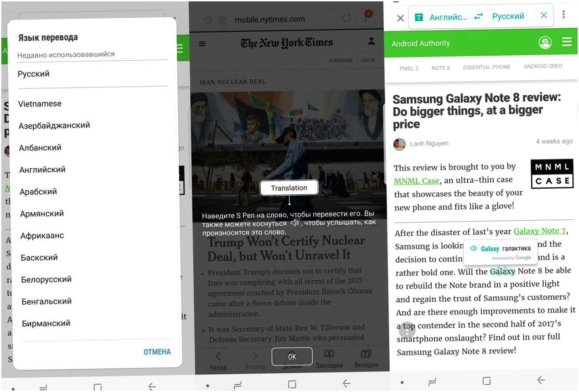Screen dimensions: 579x392
Task: Choose Английский from the language list
Action: [x=42, y=170]
